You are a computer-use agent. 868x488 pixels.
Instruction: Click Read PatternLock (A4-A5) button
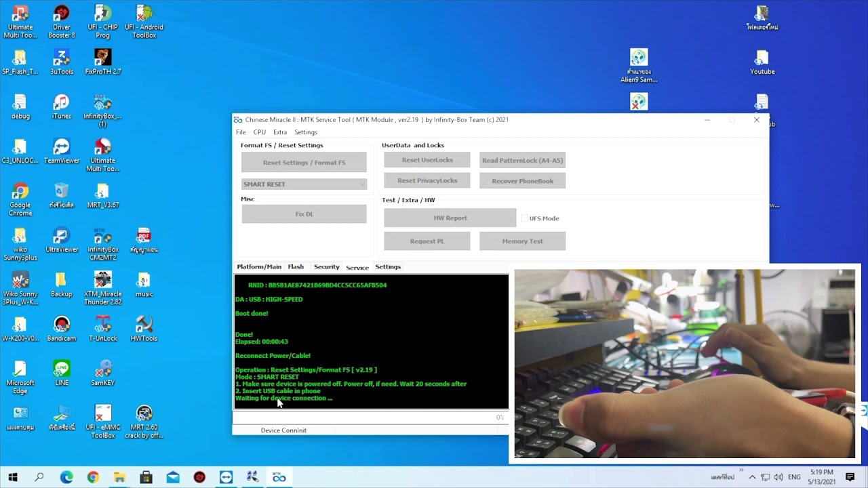[x=522, y=161]
